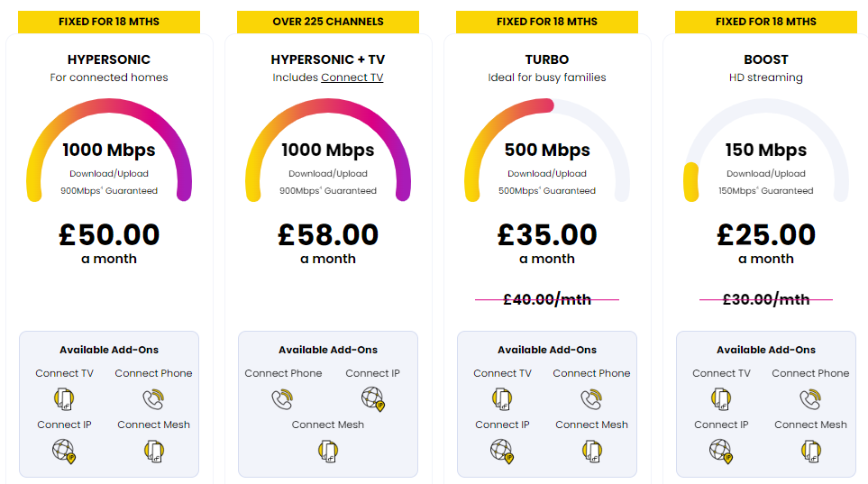Click the 150 Mbps speed gauge
The image size is (868, 484).
pyautogui.click(x=766, y=151)
